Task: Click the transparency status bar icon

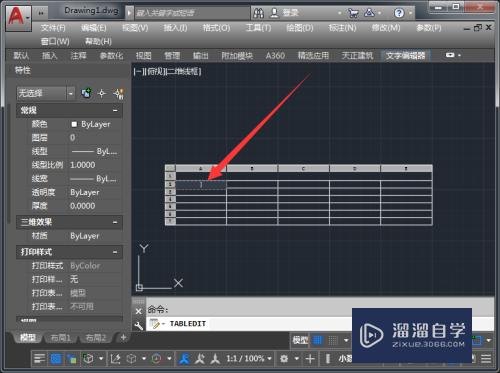Action: tap(56, 359)
